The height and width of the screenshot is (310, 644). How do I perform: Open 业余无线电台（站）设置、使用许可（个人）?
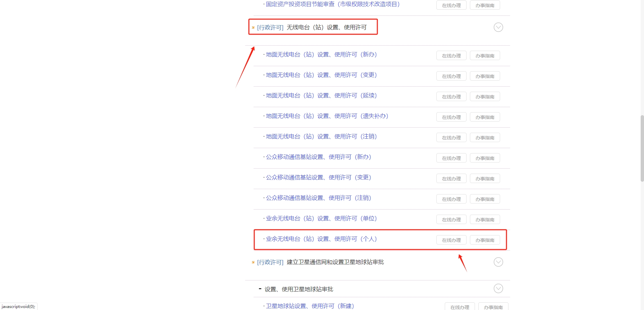point(321,239)
